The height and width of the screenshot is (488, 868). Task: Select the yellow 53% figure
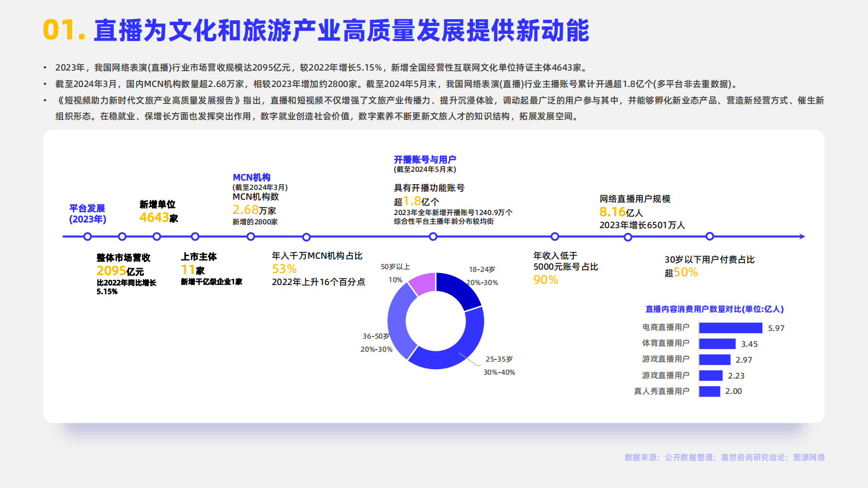(284, 269)
